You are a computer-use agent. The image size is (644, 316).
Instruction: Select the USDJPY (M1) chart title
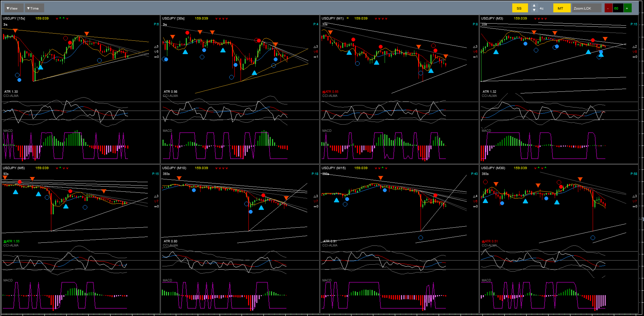point(333,18)
